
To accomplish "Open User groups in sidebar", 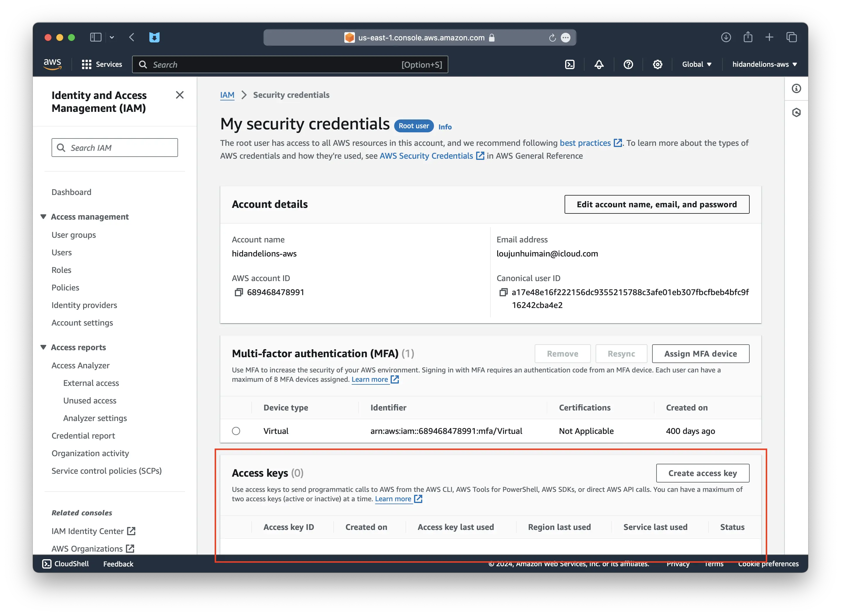I will [x=73, y=235].
